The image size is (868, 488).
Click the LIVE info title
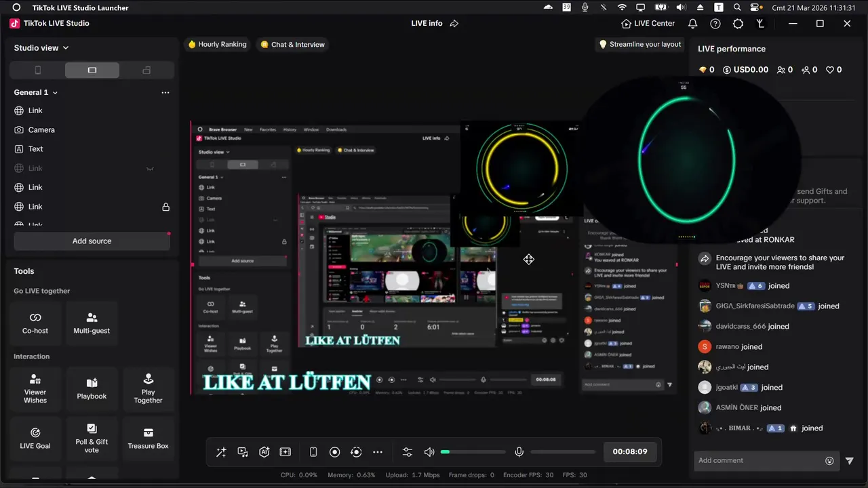click(x=427, y=23)
